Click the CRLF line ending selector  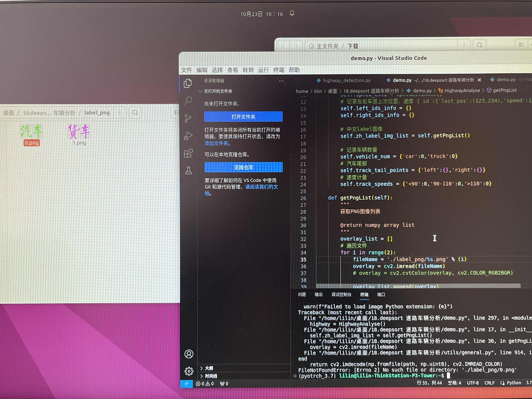(x=489, y=383)
